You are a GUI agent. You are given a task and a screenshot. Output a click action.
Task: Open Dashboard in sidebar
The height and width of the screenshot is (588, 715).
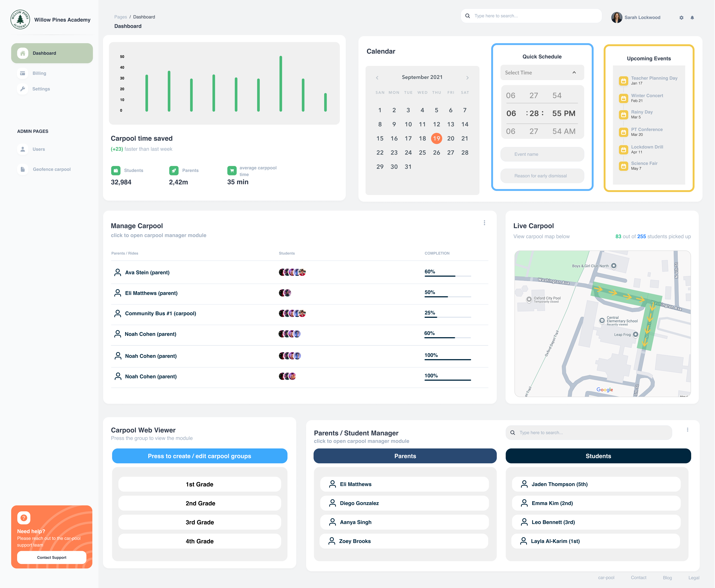pyautogui.click(x=52, y=53)
